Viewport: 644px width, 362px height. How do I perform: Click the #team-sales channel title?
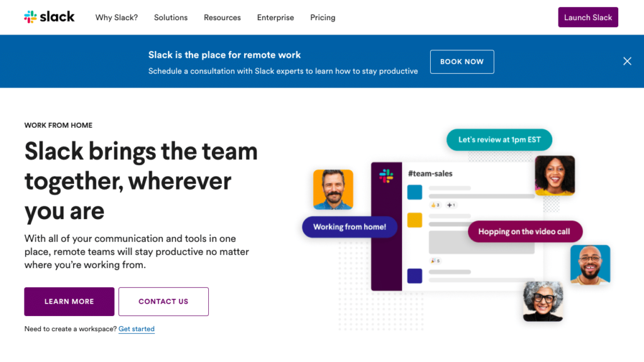[x=430, y=174]
